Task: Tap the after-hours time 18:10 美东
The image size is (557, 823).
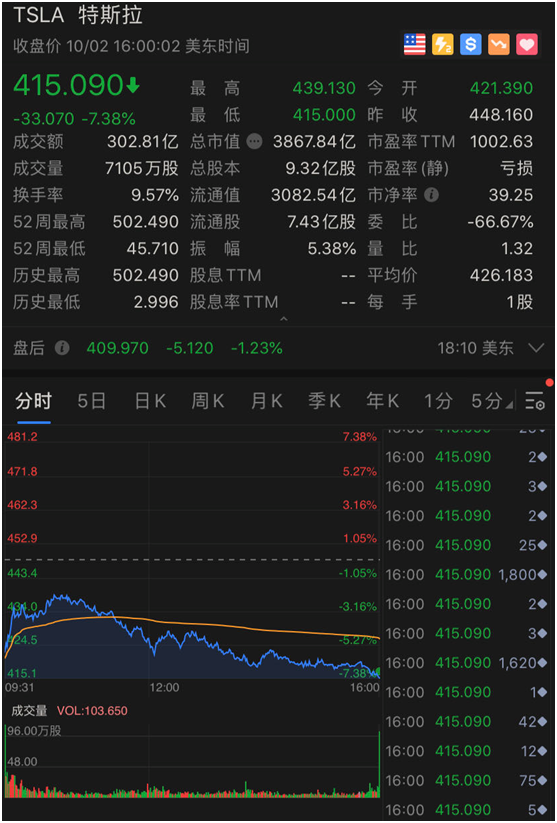Action: click(x=476, y=348)
